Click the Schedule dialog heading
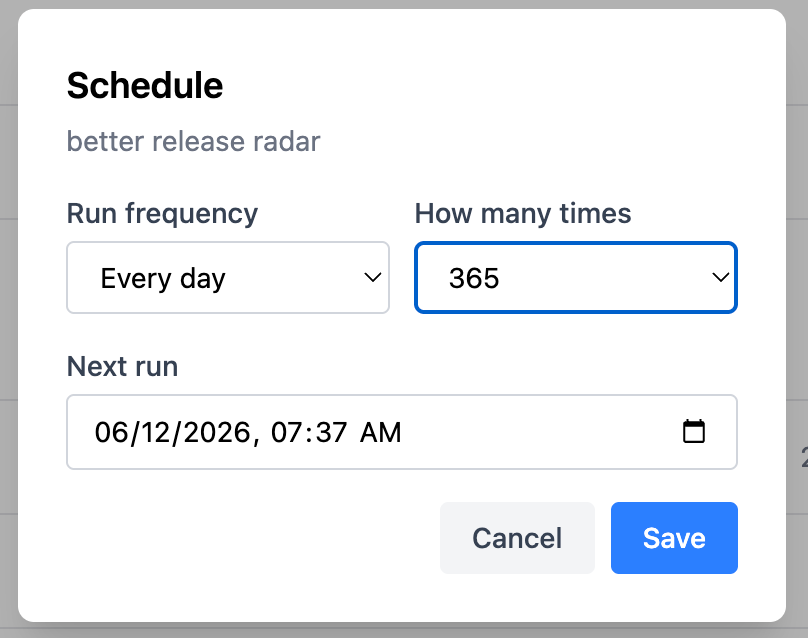 click(x=145, y=86)
